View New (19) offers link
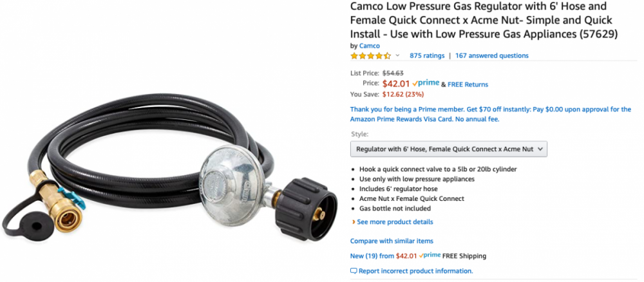 [372, 256]
